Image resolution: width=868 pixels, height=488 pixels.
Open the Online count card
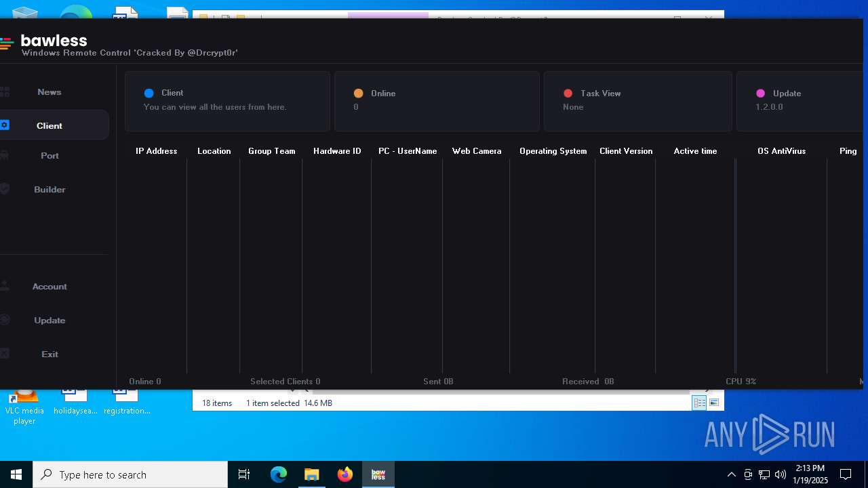pyautogui.click(x=437, y=101)
